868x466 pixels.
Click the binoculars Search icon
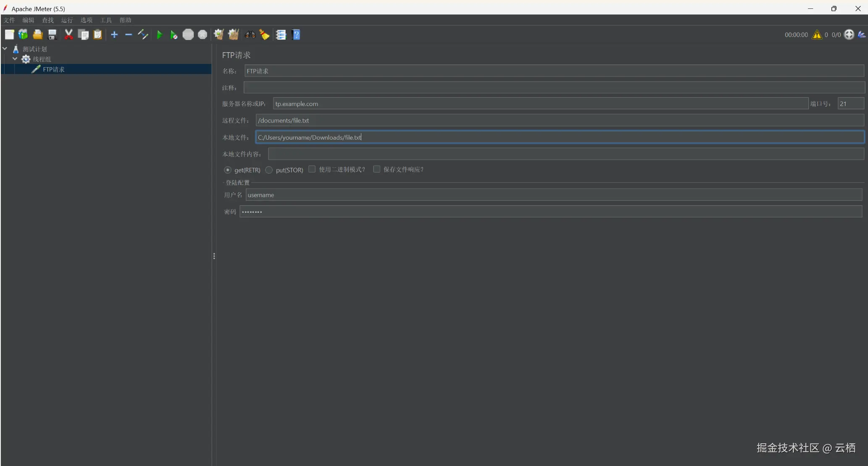point(250,35)
